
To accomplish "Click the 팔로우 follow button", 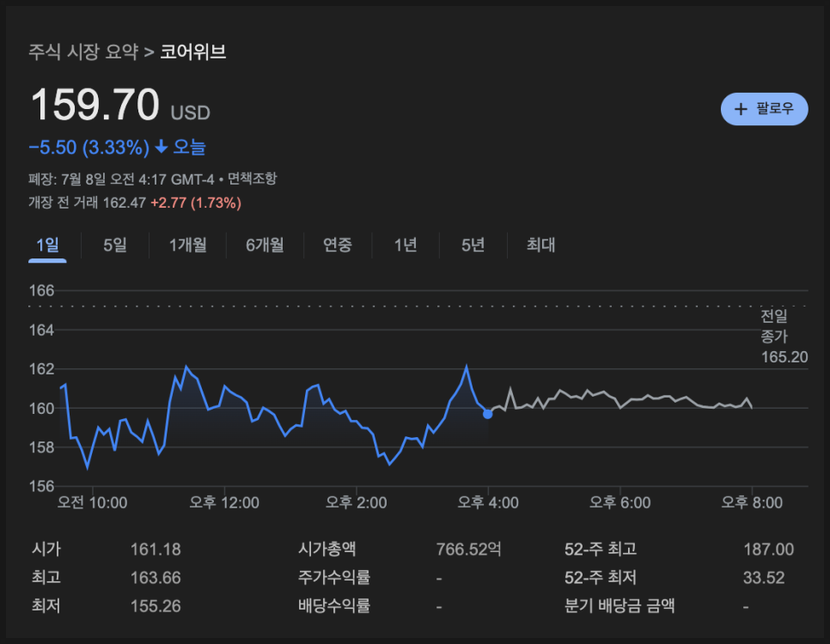I will pyautogui.click(x=764, y=109).
